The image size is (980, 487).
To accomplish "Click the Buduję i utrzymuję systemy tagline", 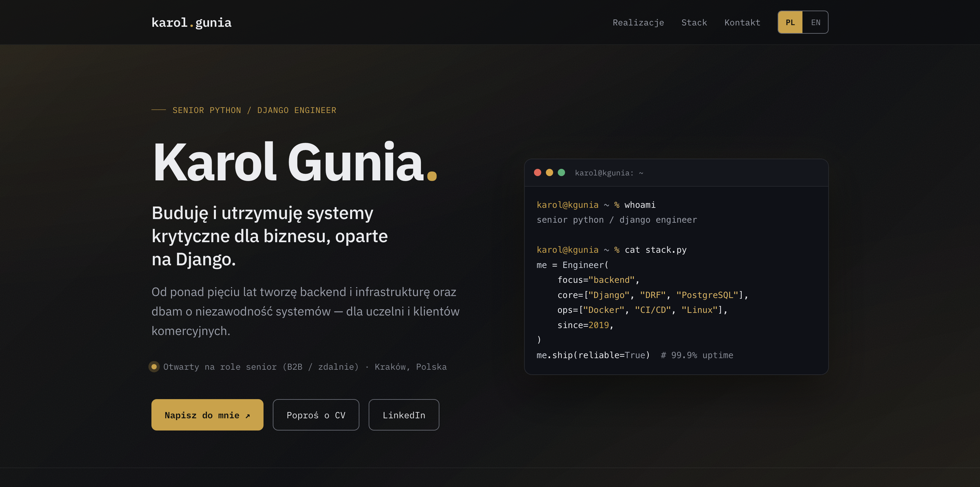I will pyautogui.click(x=270, y=236).
